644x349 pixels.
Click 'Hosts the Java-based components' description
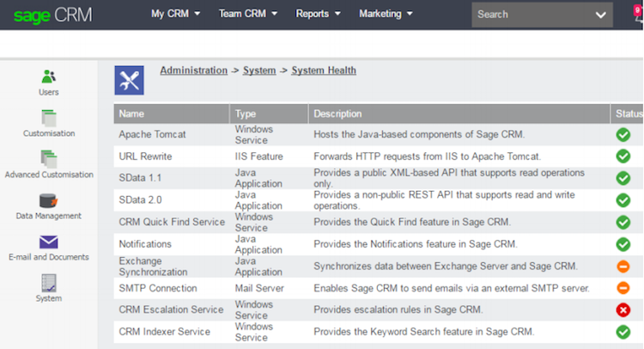coord(419,134)
